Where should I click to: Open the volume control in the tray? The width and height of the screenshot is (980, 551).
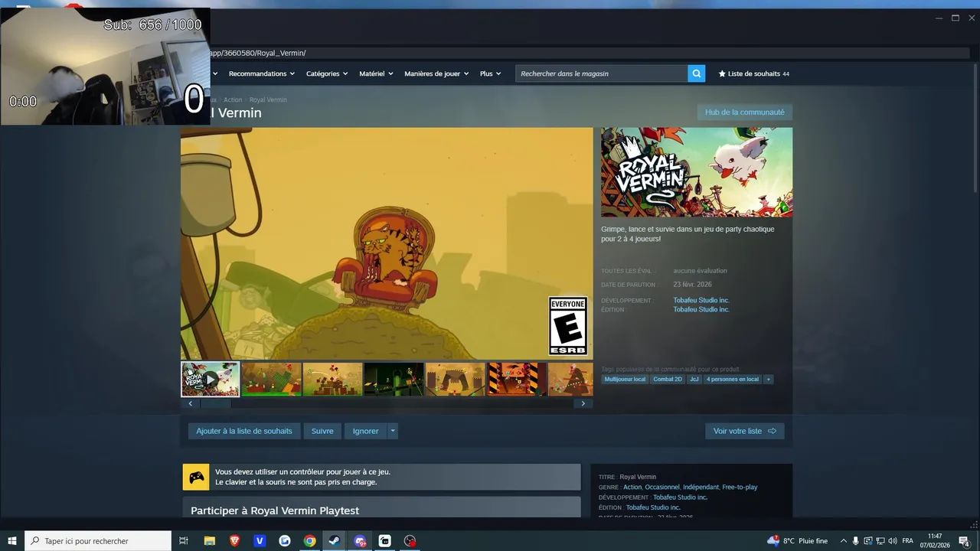pyautogui.click(x=893, y=541)
